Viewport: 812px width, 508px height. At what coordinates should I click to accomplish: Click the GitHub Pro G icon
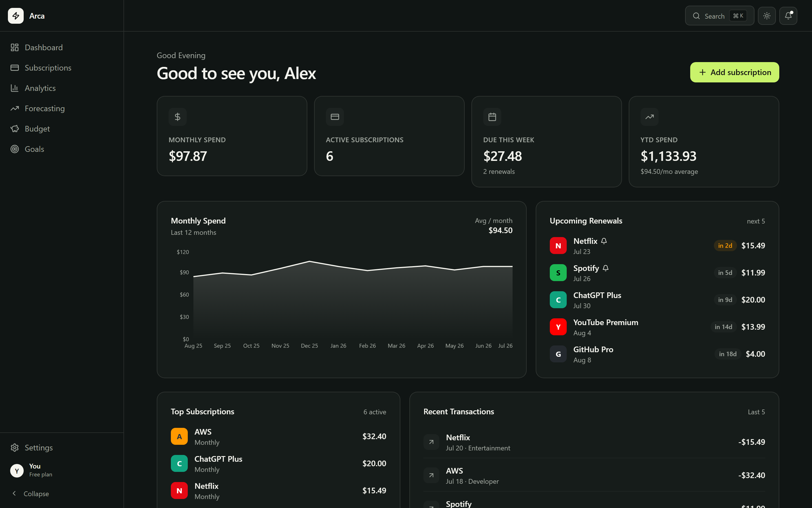pyautogui.click(x=558, y=354)
